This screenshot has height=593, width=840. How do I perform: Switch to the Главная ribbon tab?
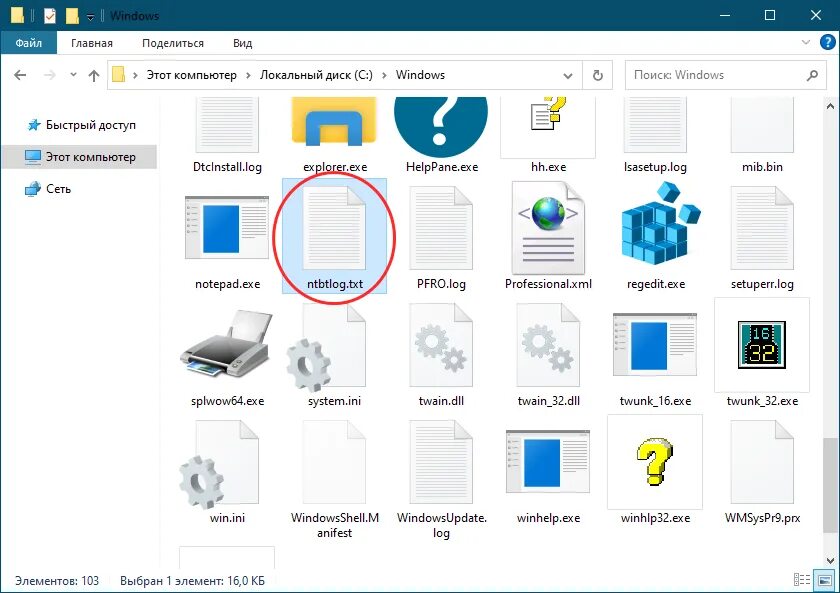click(92, 43)
